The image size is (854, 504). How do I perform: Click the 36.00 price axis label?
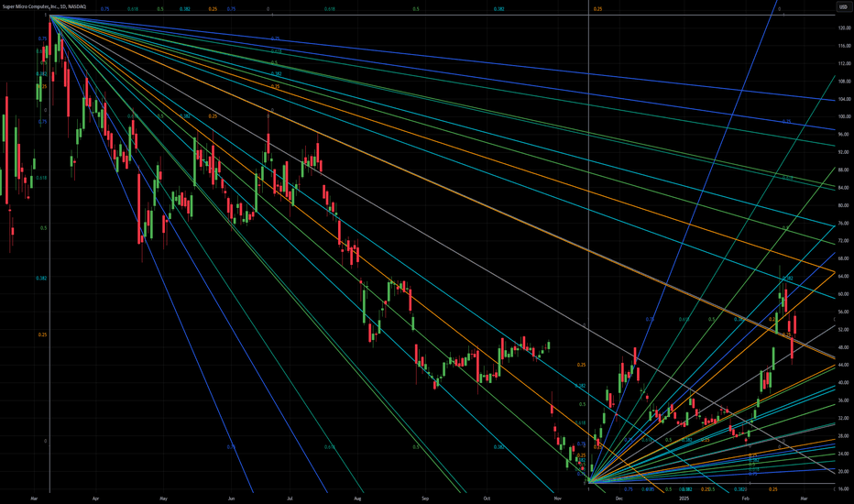click(845, 400)
